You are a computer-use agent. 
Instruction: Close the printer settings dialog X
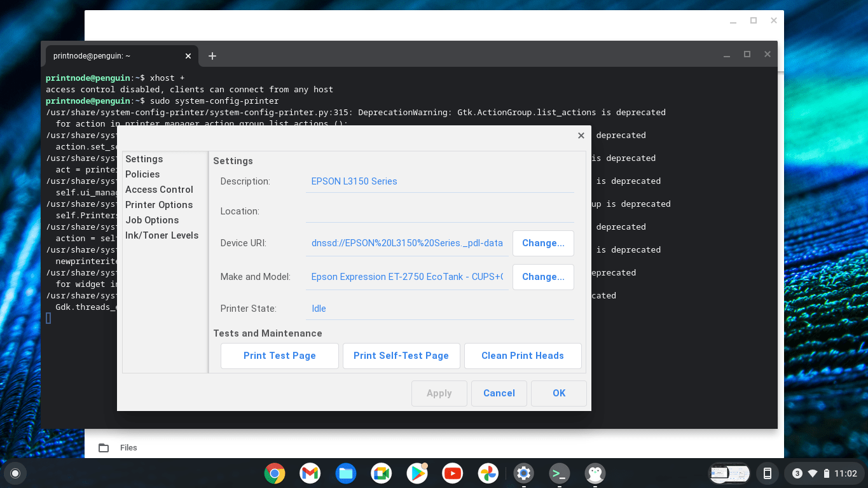tap(581, 136)
